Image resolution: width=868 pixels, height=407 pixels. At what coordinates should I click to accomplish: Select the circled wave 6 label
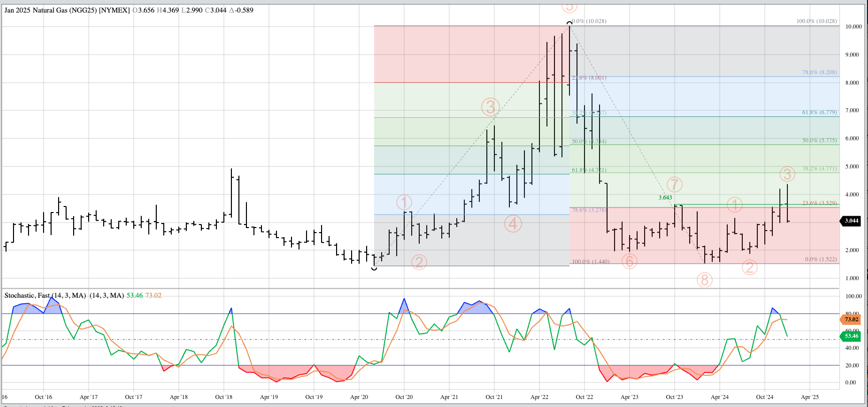point(630,261)
